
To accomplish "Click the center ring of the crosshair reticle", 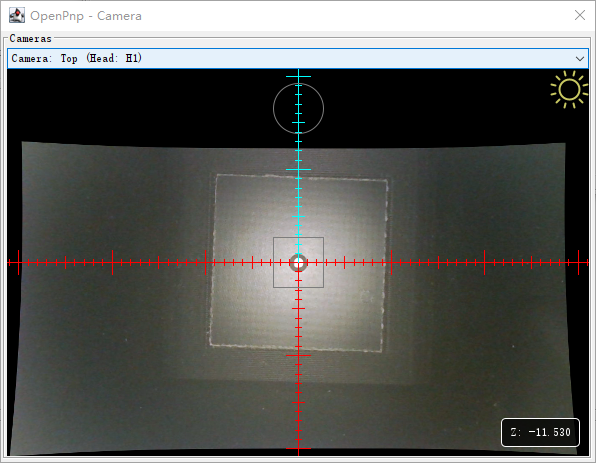I will click(x=298, y=263).
